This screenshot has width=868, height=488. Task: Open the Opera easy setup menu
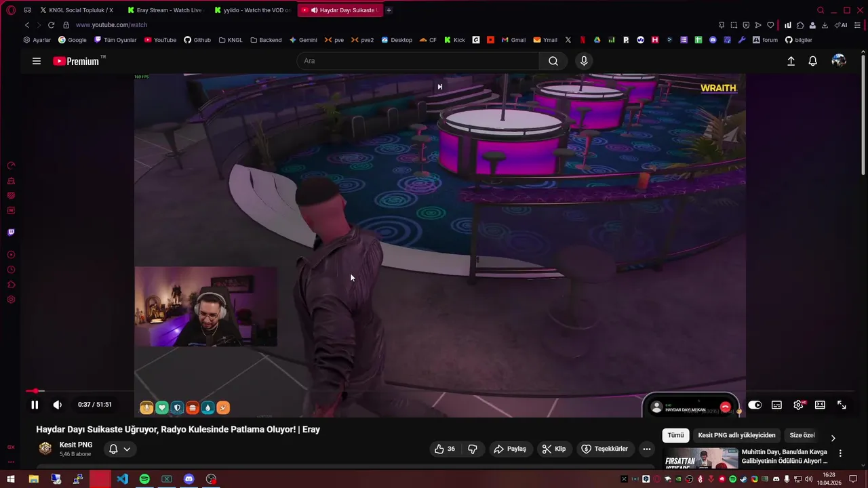[857, 25]
